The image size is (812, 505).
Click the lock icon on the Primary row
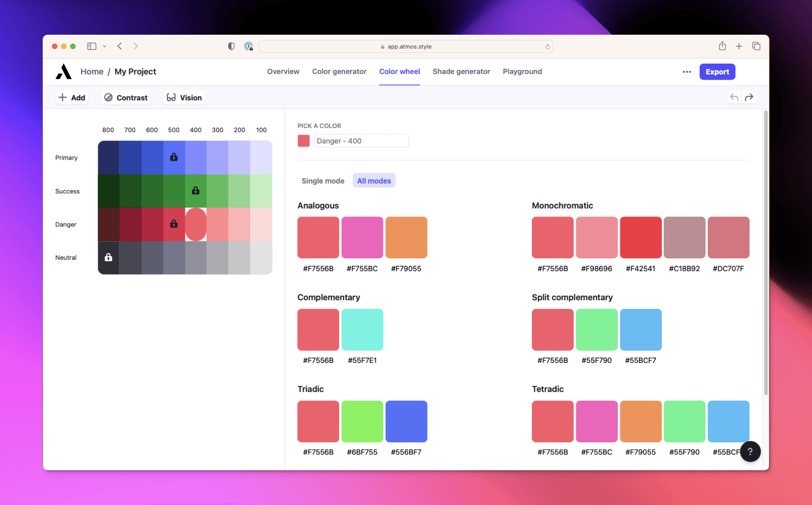pos(174,157)
